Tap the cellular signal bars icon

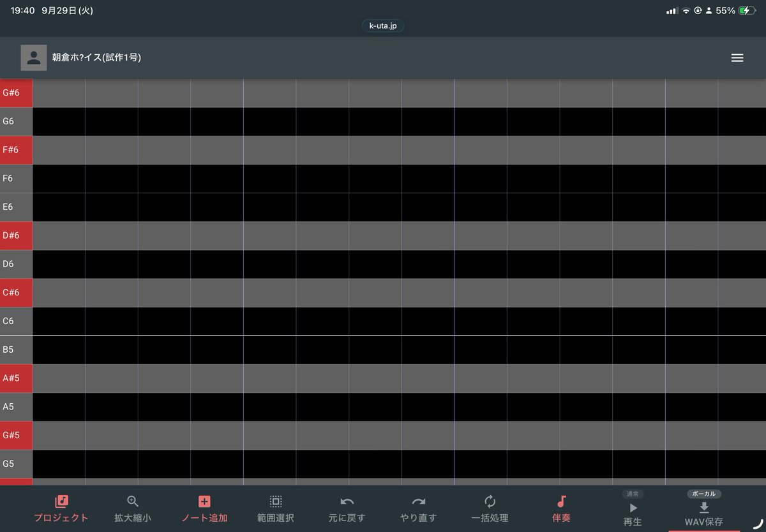tap(672, 11)
